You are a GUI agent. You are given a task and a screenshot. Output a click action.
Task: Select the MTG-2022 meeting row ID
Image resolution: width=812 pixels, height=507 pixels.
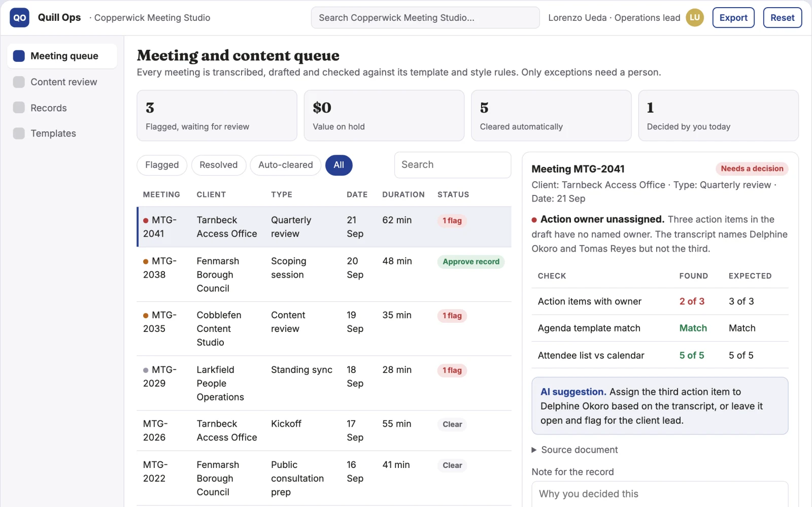[x=155, y=471]
